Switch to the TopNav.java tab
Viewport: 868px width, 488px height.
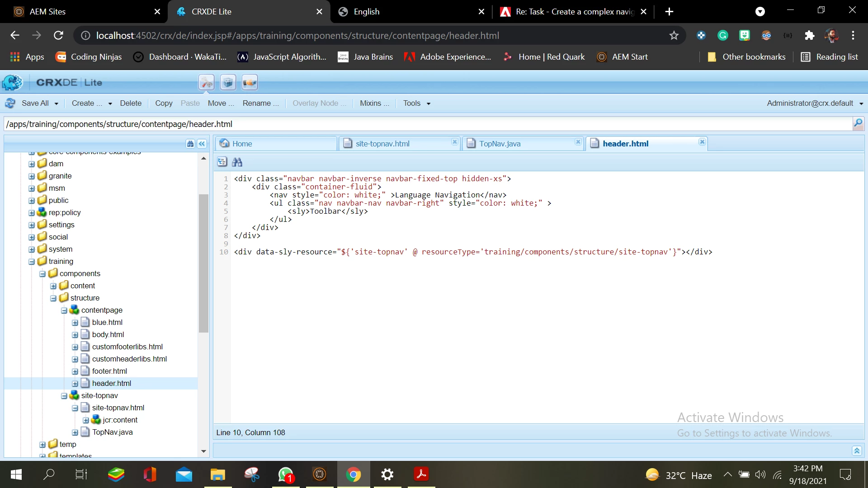pyautogui.click(x=500, y=144)
